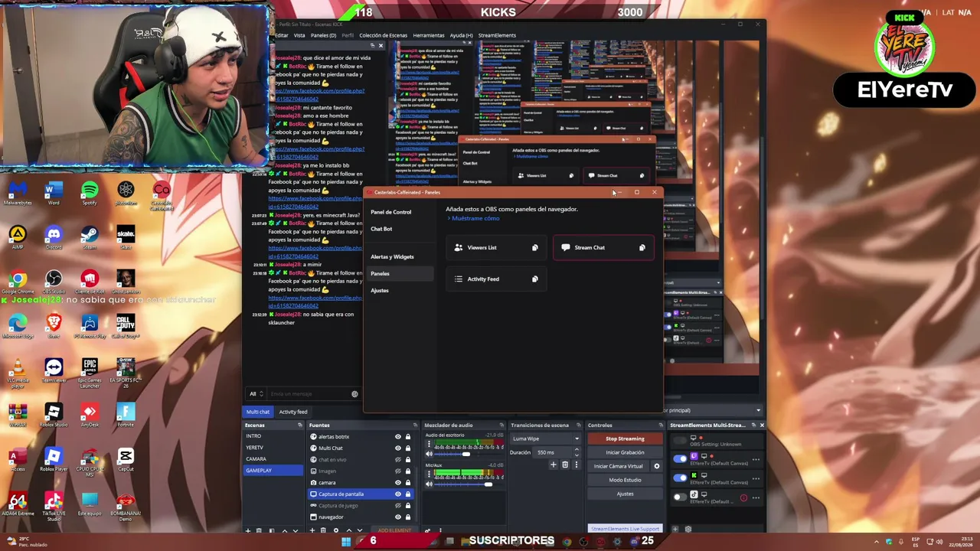Expand the Muéstrame cómo section
The image size is (980, 551).
pos(474,219)
